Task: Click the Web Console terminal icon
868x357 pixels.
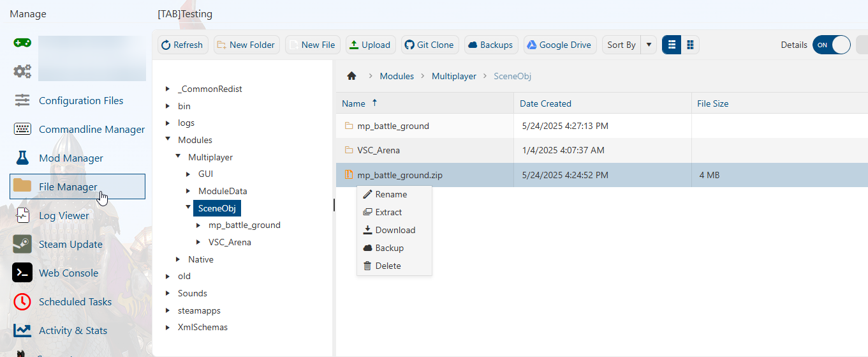Action: click(22, 273)
